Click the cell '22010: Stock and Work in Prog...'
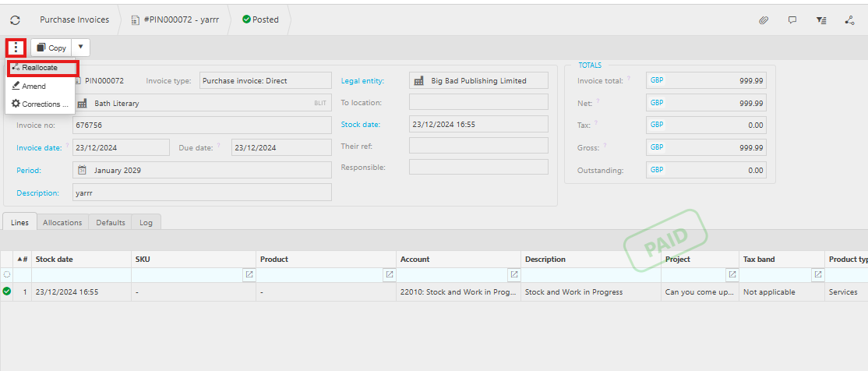This screenshot has width=868, height=371. click(x=458, y=291)
